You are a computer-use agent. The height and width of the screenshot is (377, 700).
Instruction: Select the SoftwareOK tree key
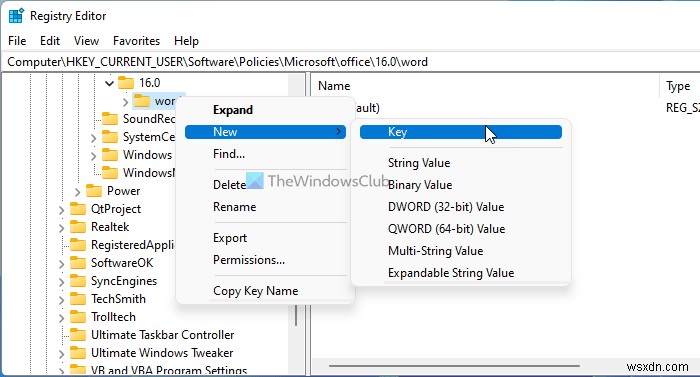click(x=122, y=263)
